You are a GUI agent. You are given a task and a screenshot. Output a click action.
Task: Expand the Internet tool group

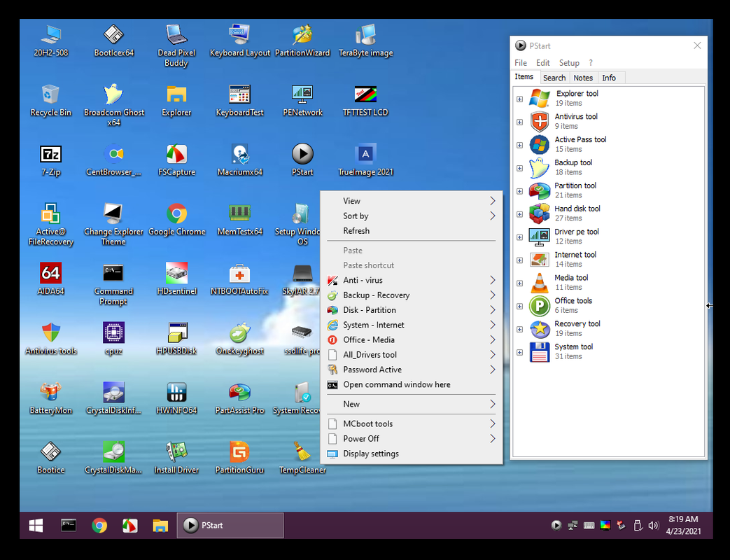(519, 260)
